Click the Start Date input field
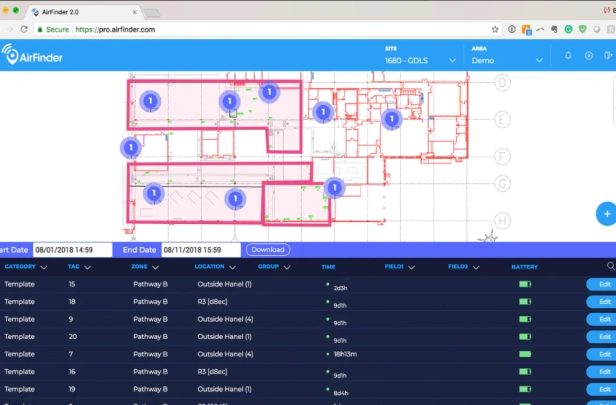Viewport: 616px width, 405px height. point(72,250)
